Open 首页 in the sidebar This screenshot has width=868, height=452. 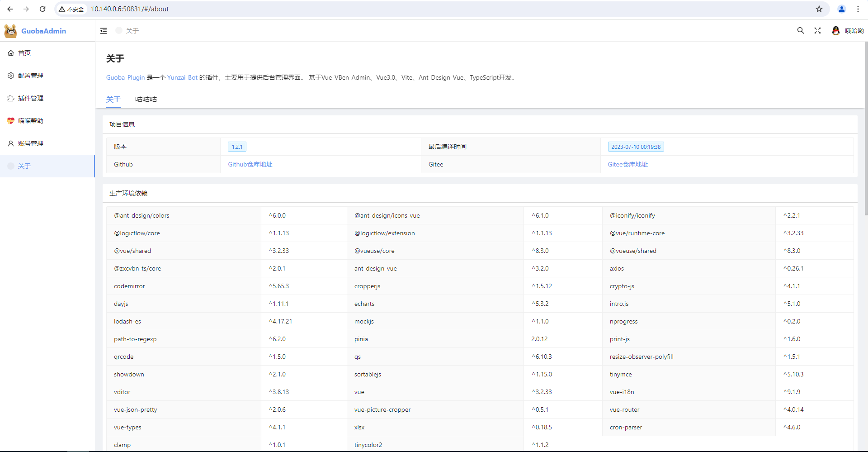click(24, 53)
